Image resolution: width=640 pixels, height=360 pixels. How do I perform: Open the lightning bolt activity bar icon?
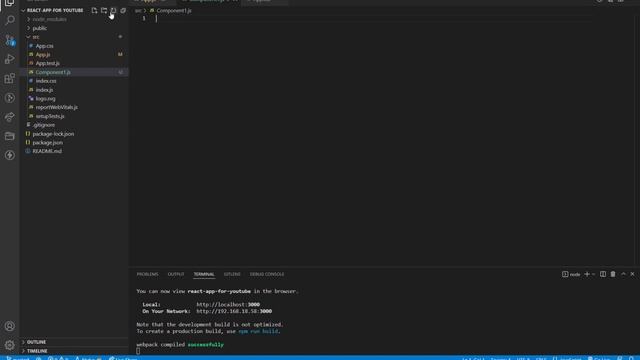point(10,155)
